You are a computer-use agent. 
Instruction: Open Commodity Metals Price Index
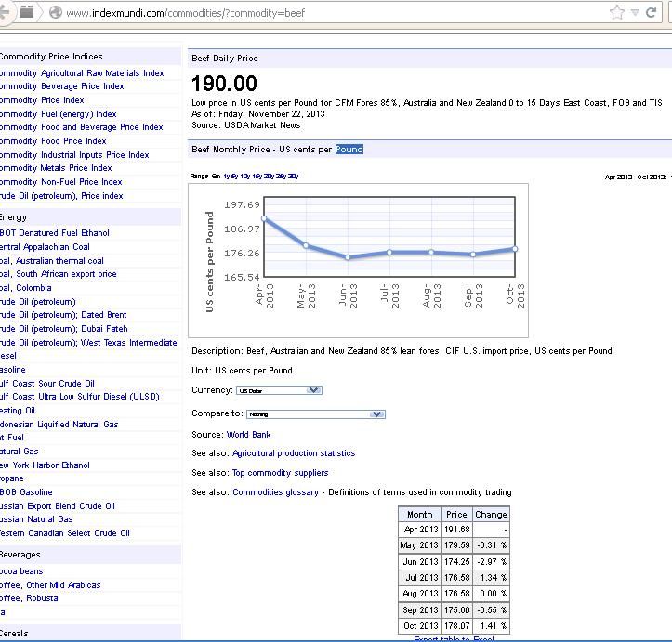[56, 168]
